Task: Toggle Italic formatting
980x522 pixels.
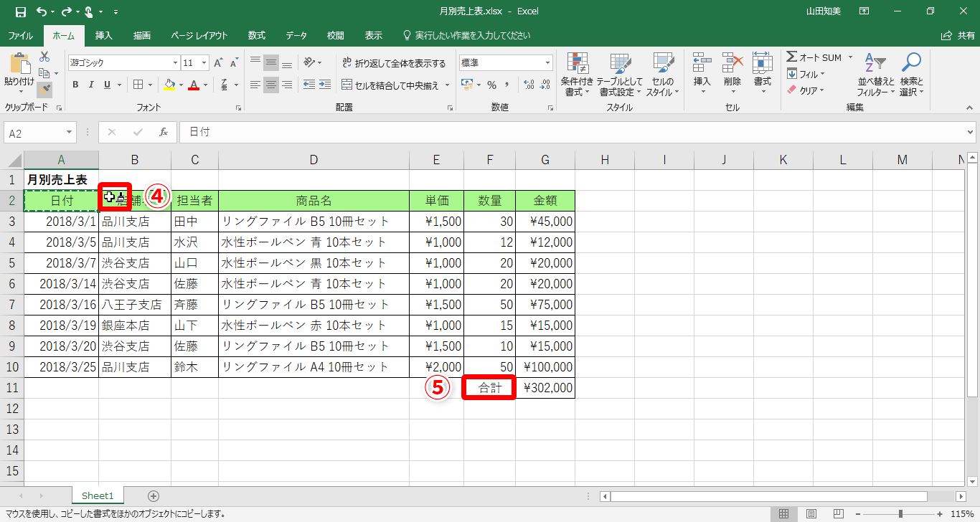Action: point(91,85)
